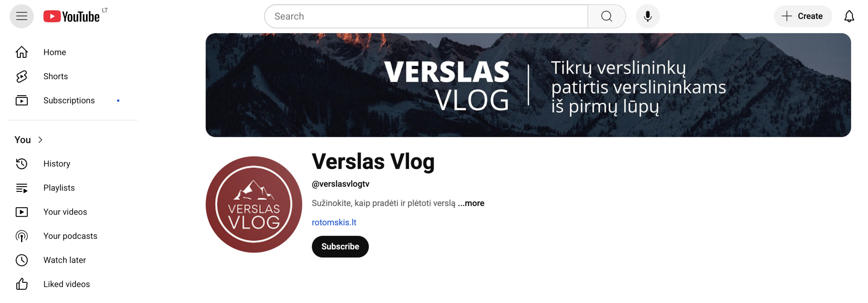Open the rotomskis.lt link

click(x=334, y=222)
